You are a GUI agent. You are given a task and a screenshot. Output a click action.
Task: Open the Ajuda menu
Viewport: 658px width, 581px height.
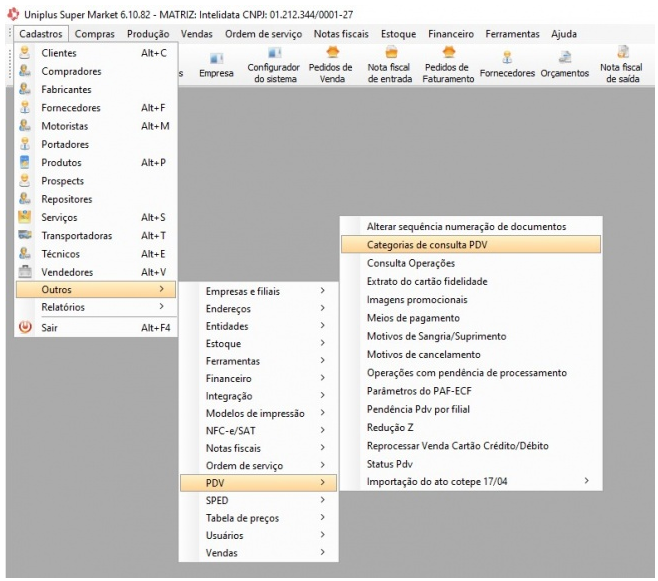tap(570, 34)
